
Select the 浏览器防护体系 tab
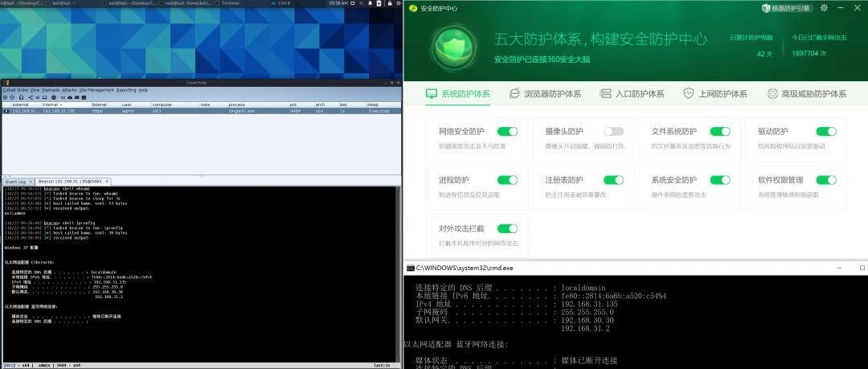point(546,93)
